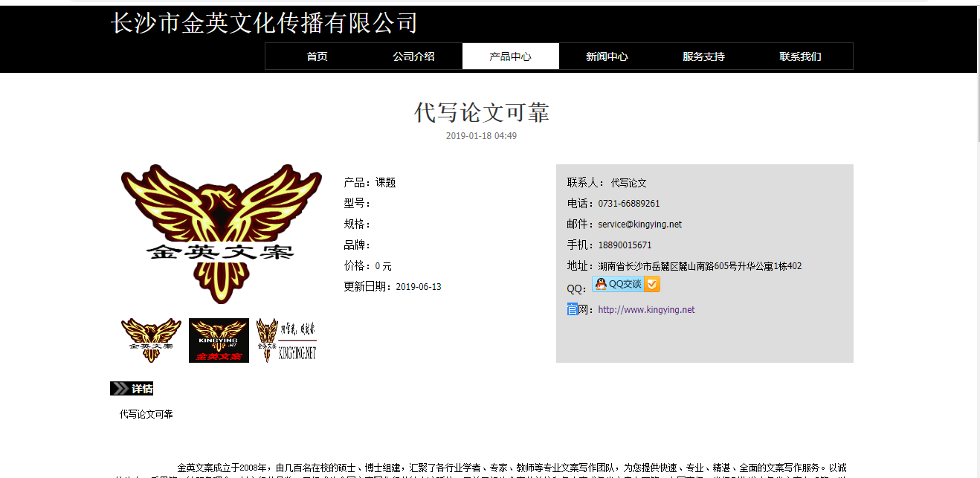Click the 长沙市金英文化传播有限公司 site title
This screenshot has height=478, width=980.
click(x=264, y=23)
